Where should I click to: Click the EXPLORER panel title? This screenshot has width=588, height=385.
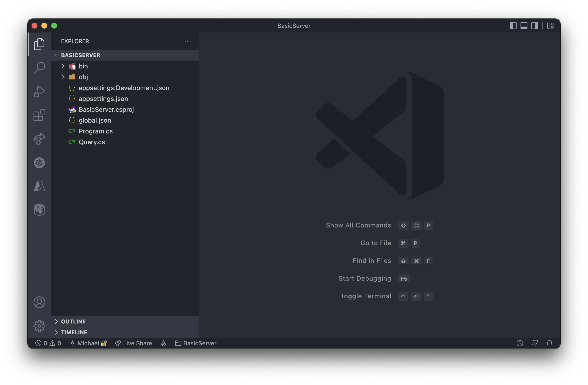click(x=75, y=41)
